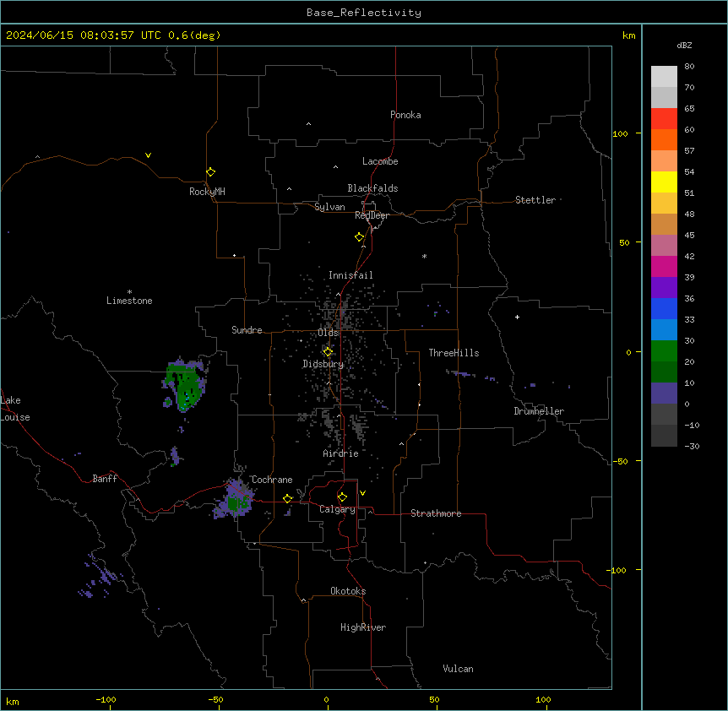This screenshot has height=711, width=728.
Task: Click the Lacombe city label
Action: [x=380, y=161]
